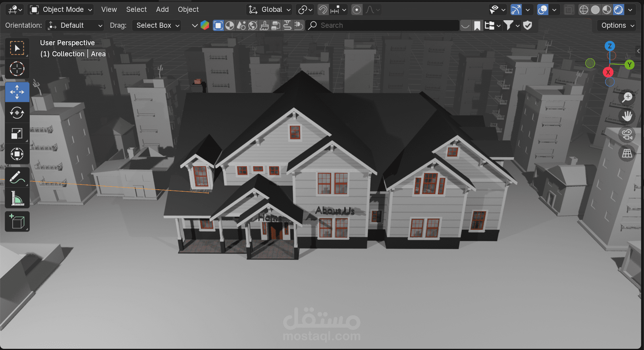Viewport: 644px width, 350px height.
Task: Activate the 3D Cursor tool
Action: [x=17, y=69]
